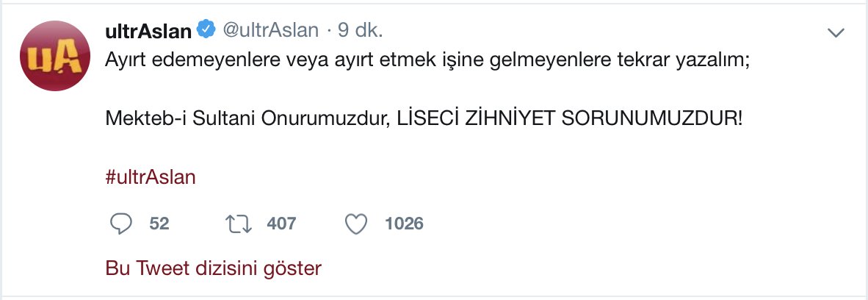Image resolution: width=868 pixels, height=300 pixels.
Task: Click the blue verified badge
Action: point(206,30)
